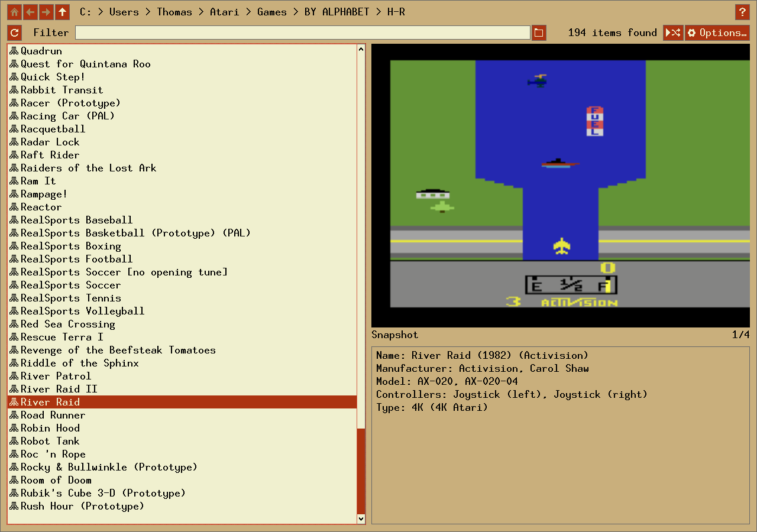Select the Ram It entry
Image resolution: width=757 pixels, height=532 pixels.
182,181
